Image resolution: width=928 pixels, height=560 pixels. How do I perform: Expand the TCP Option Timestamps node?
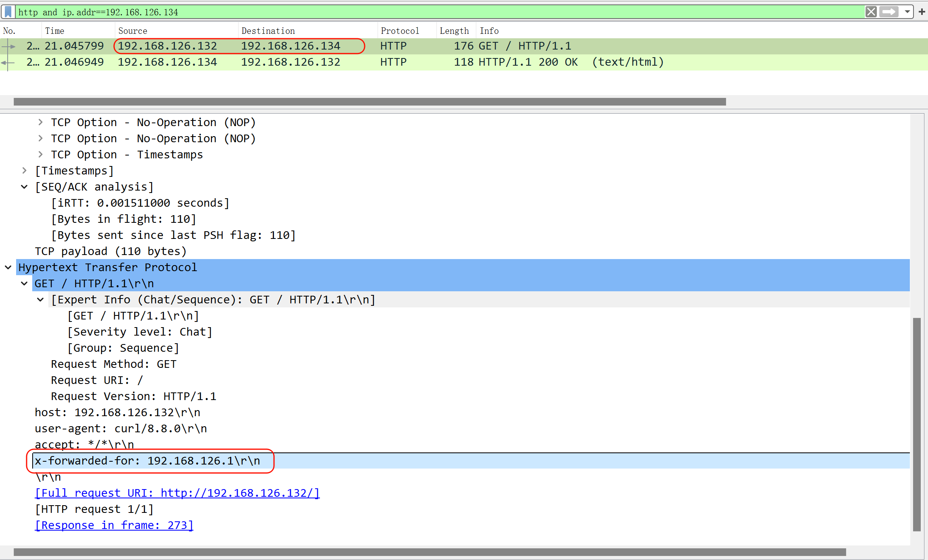[40, 154]
